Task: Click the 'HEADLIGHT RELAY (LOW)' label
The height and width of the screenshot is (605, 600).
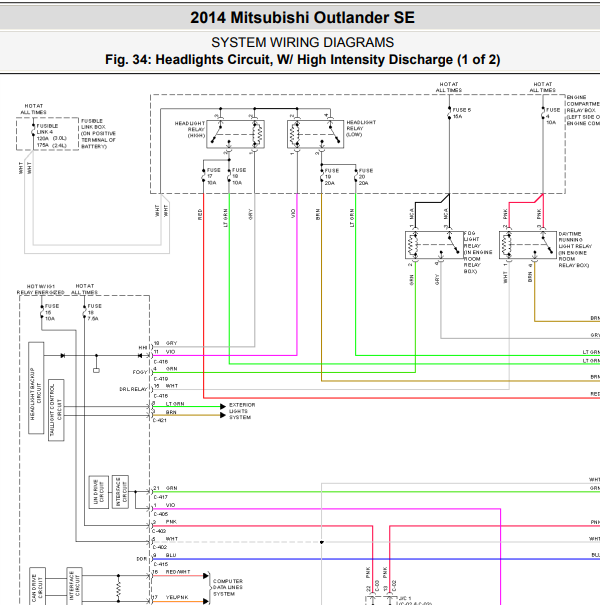Action: [x=361, y=128]
